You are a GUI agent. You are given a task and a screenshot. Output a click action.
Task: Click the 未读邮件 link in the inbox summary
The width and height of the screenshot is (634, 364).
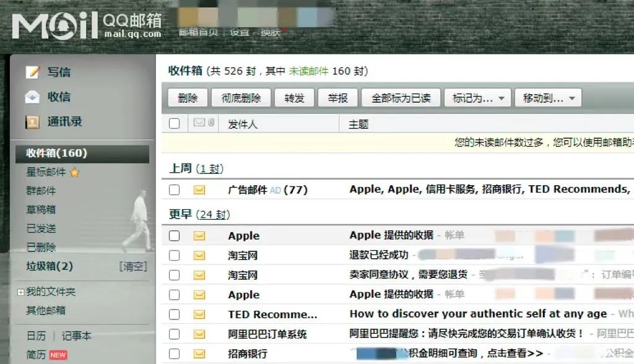308,71
